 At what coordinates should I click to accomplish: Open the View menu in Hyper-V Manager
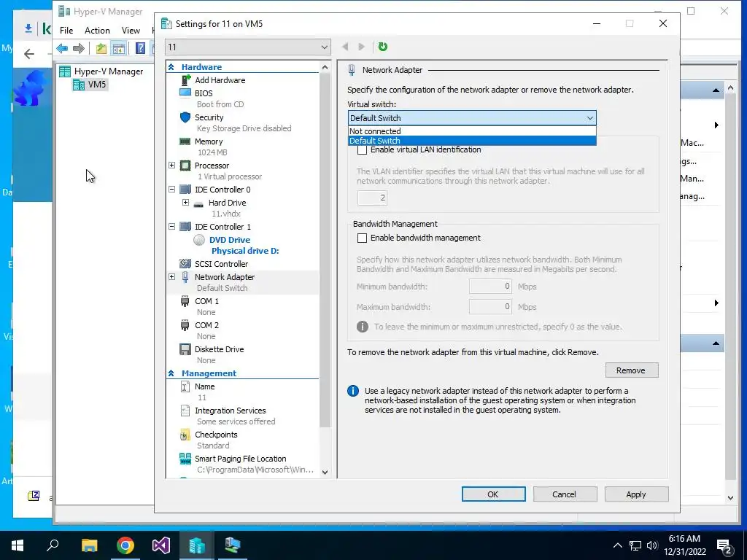[131, 31]
